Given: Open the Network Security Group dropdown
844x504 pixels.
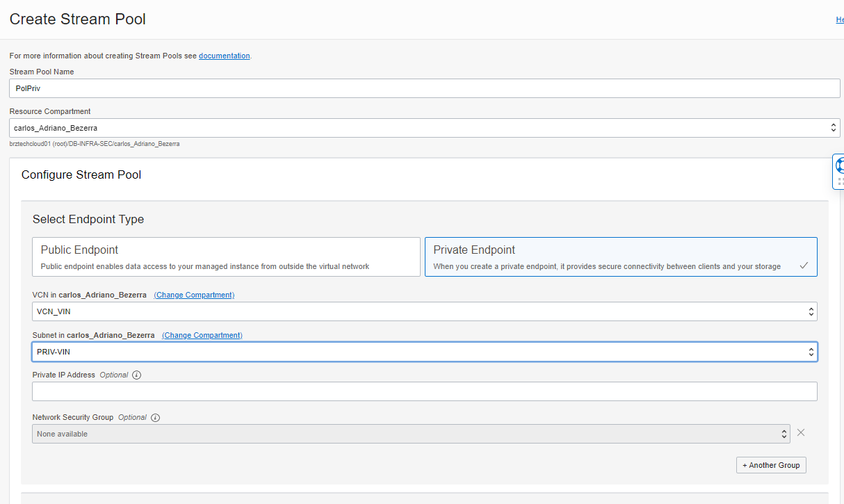Looking at the screenshot, I should 410,434.
